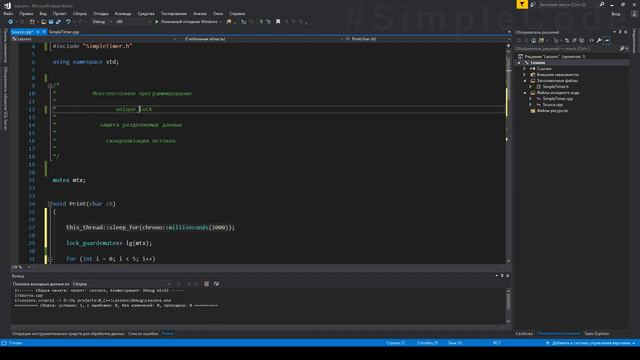Collapse the comment block at line 9
The image size is (640, 360).
click(x=50, y=86)
